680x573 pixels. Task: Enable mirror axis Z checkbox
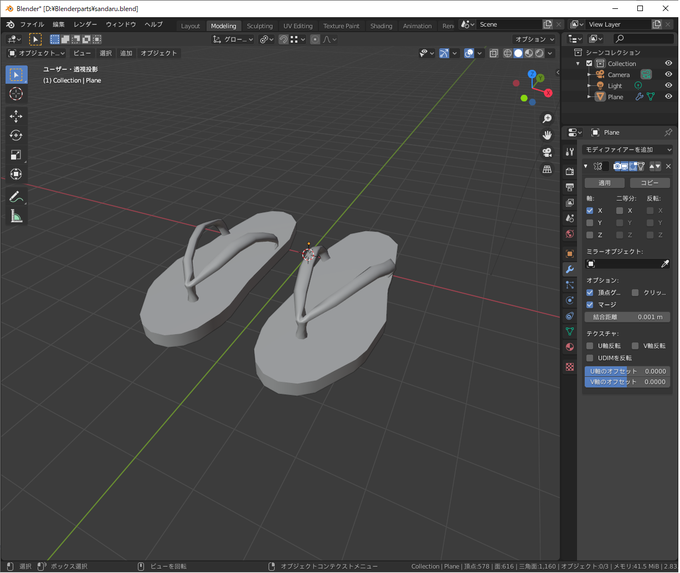click(589, 235)
